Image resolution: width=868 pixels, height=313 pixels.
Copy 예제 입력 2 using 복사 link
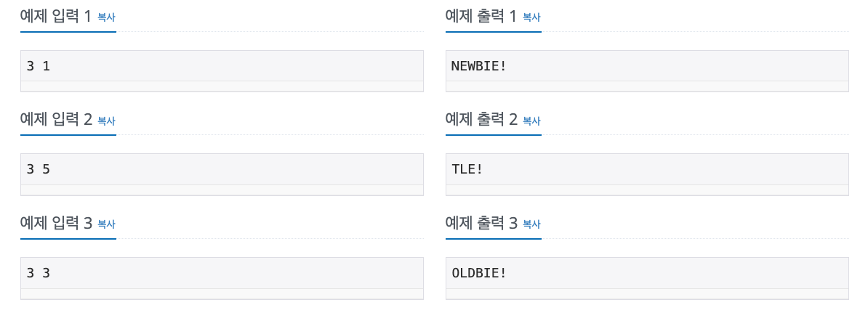[x=106, y=121]
